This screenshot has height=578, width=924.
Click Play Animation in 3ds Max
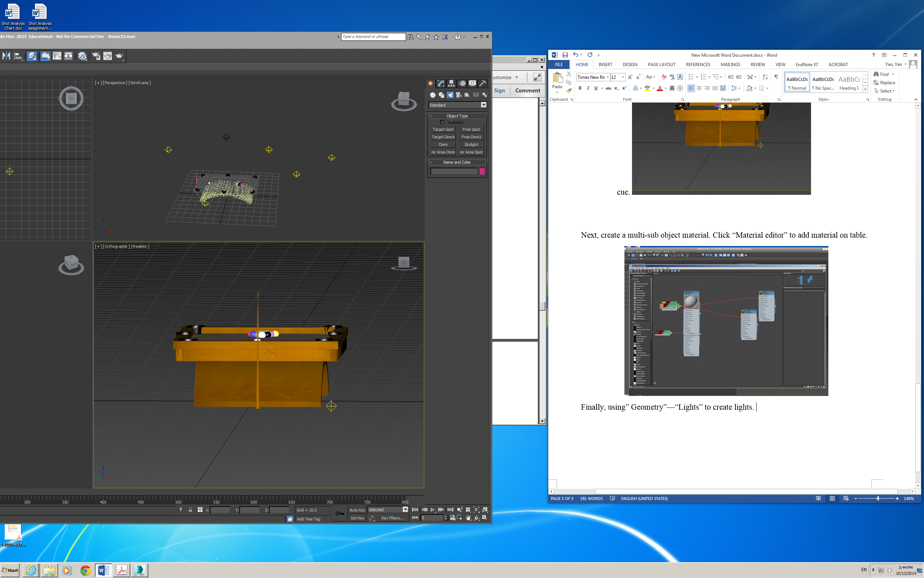coord(433,510)
